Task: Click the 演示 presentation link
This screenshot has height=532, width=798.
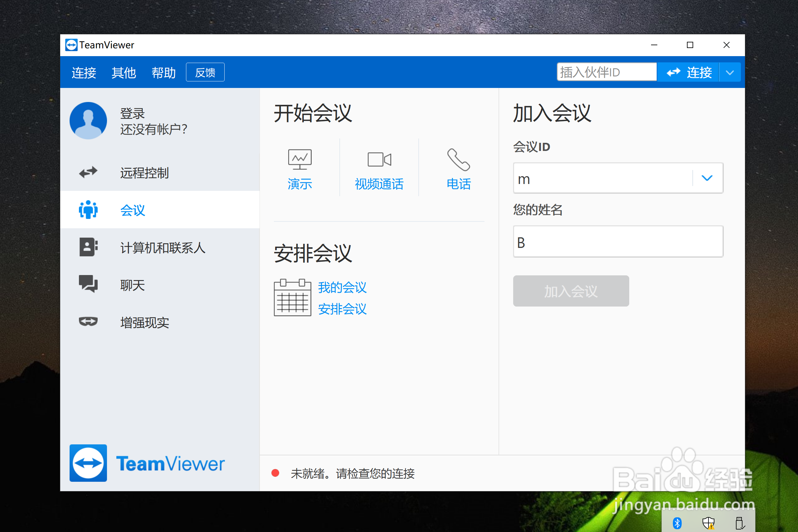Action: coord(300,184)
